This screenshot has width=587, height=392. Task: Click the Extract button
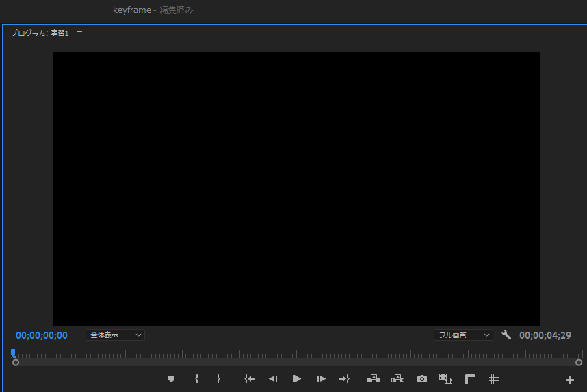pyautogui.click(x=397, y=379)
